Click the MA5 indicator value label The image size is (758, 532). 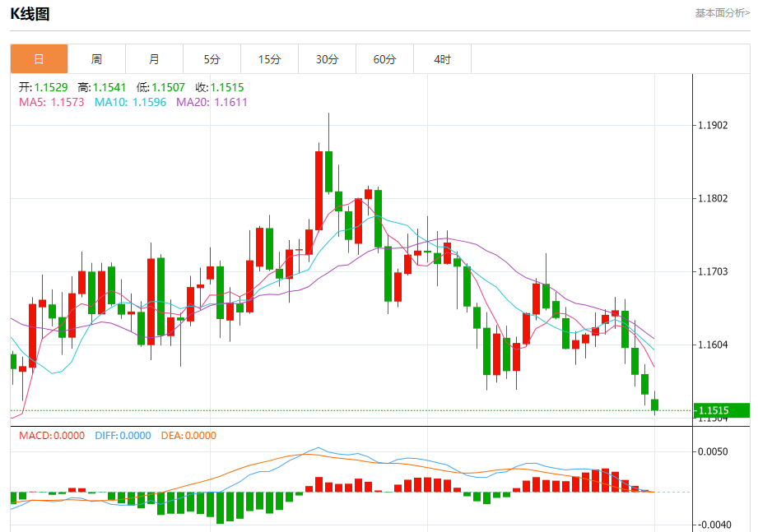[51, 102]
